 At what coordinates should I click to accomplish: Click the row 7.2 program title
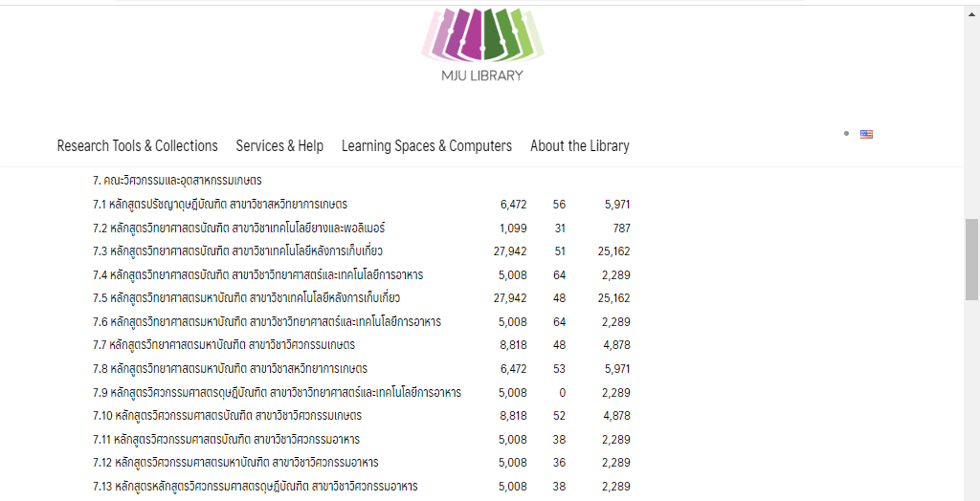(x=238, y=229)
